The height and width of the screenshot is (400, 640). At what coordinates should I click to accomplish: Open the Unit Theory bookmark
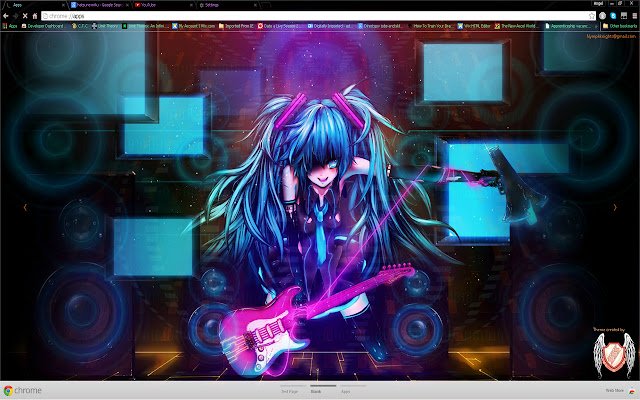tap(105, 26)
